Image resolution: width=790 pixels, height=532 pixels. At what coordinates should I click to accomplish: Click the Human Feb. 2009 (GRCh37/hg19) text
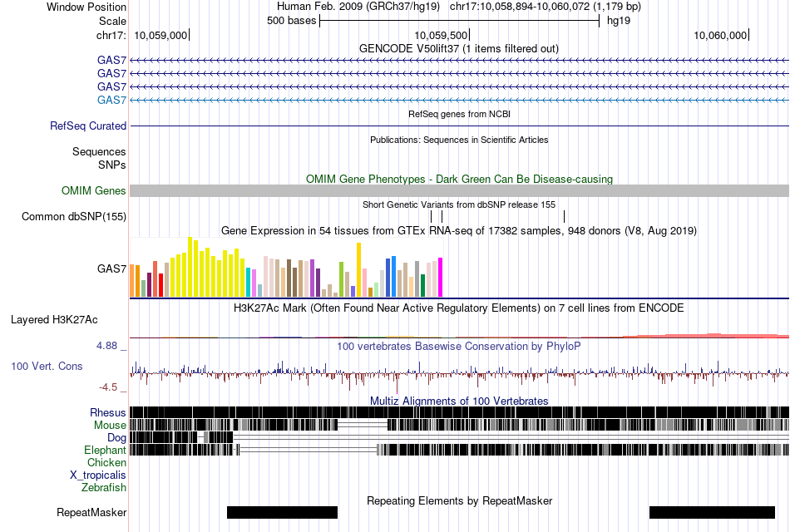(x=358, y=7)
